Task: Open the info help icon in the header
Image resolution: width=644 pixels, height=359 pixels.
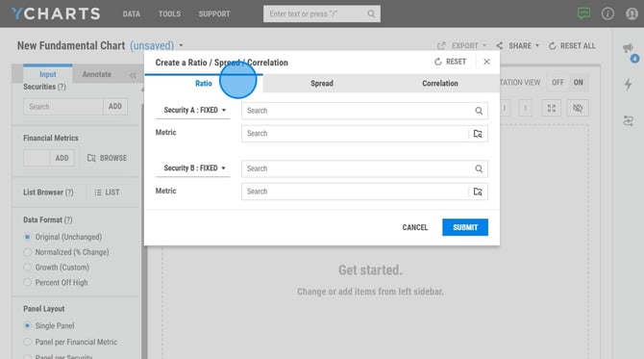Action: [x=607, y=13]
